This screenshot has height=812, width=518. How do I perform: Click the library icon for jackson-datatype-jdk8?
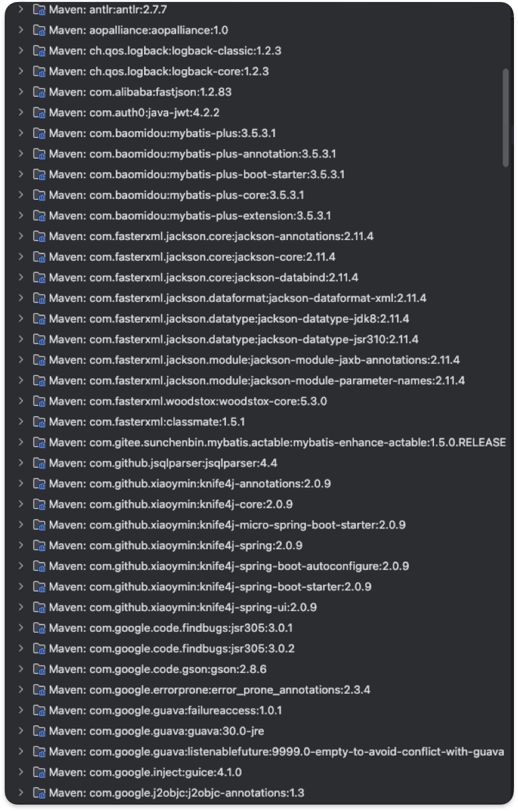(39, 319)
